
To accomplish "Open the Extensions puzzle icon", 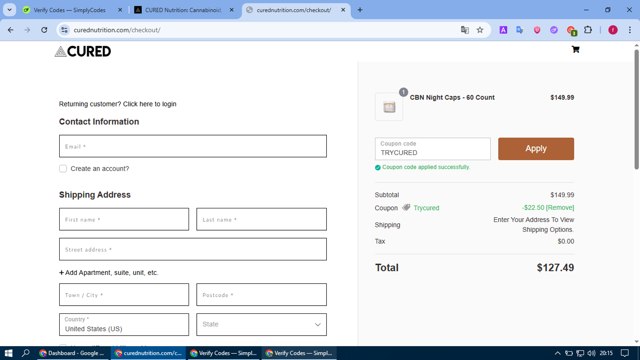I will coord(588,30).
